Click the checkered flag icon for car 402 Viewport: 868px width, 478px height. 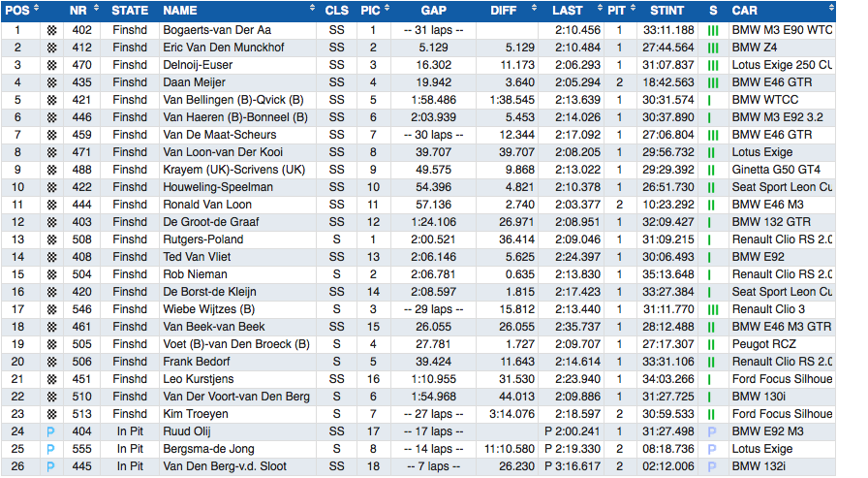click(x=51, y=30)
